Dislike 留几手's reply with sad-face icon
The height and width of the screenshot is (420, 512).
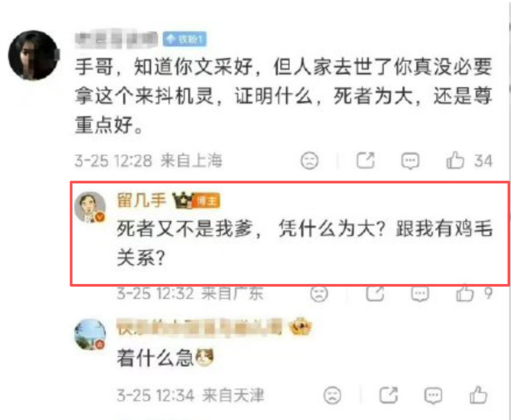tap(319, 293)
